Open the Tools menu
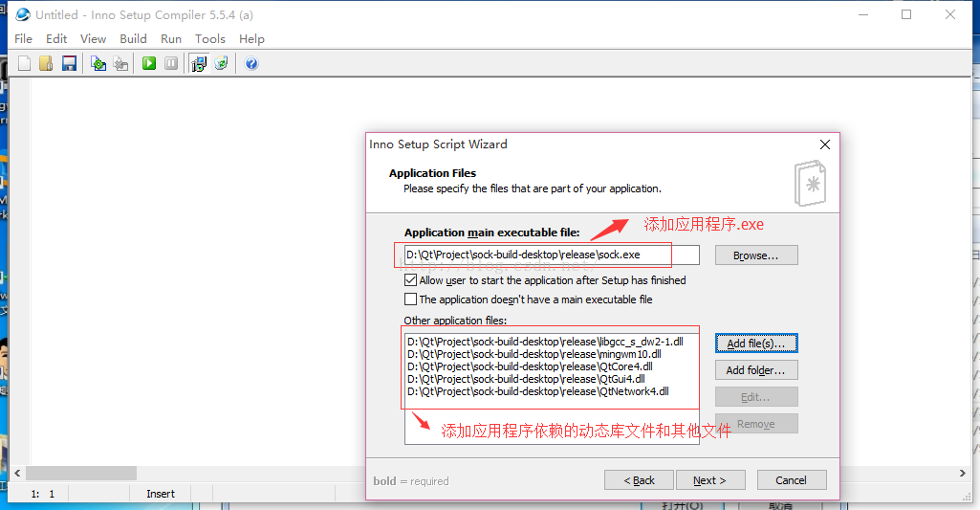The height and width of the screenshot is (510, 980). click(210, 39)
